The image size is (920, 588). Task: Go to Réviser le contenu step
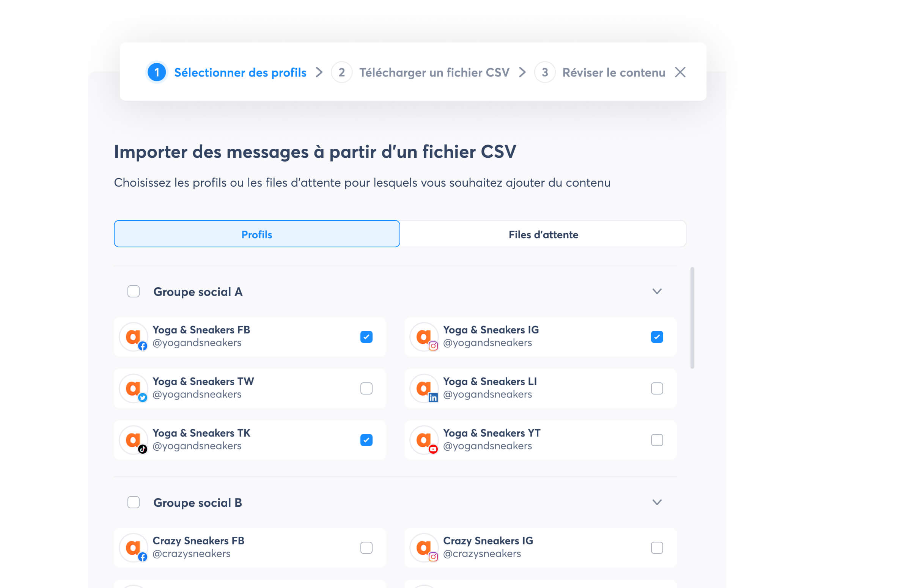coord(613,72)
